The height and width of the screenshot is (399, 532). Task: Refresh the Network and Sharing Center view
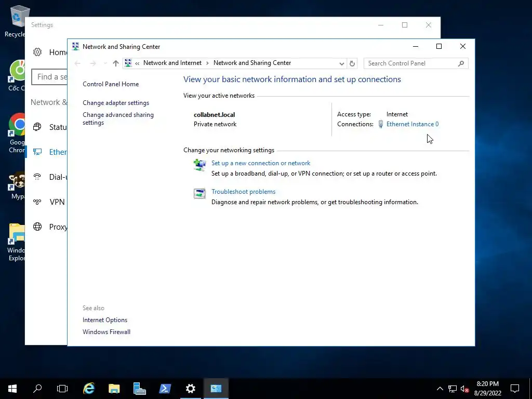coord(352,63)
